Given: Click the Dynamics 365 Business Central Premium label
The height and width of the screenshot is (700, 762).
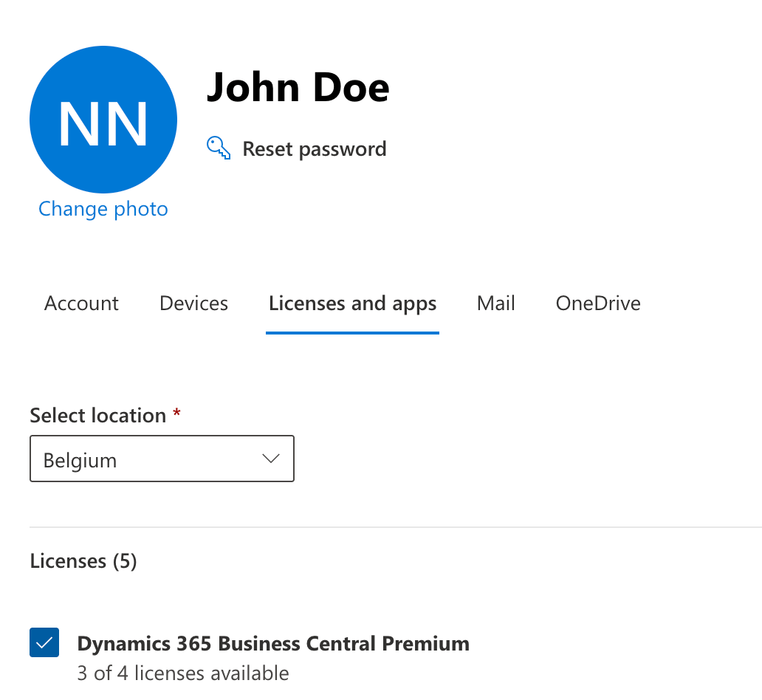Looking at the screenshot, I should (x=273, y=643).
